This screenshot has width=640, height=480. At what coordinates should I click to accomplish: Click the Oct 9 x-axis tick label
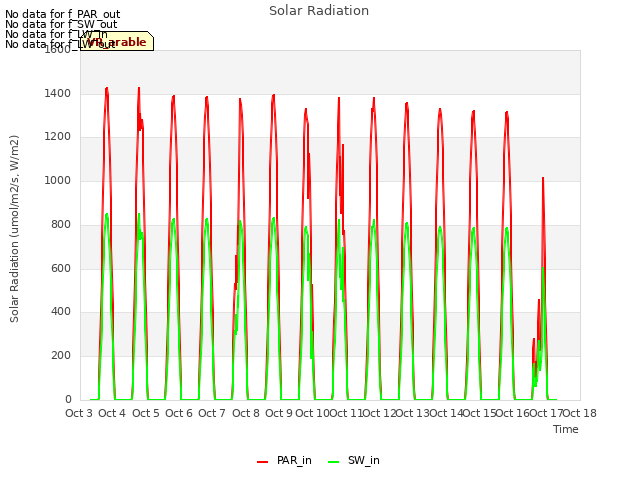(279, 413)
